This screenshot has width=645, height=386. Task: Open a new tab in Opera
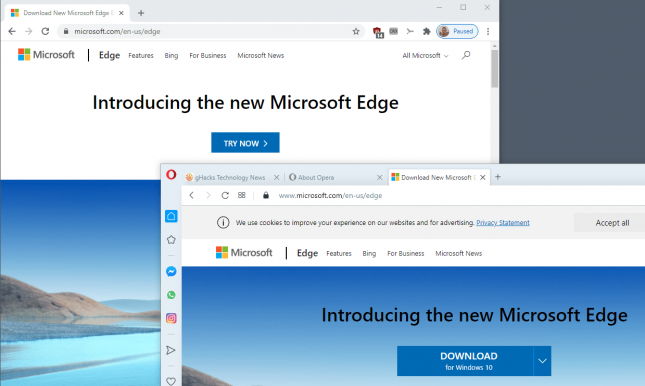point(498,177)
